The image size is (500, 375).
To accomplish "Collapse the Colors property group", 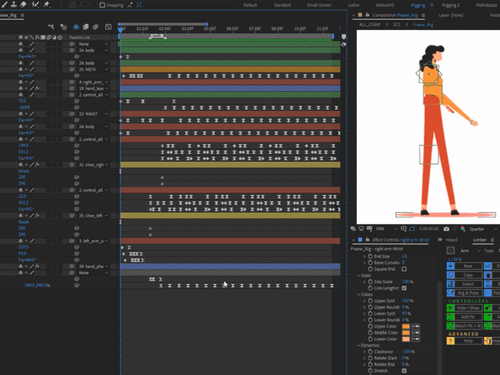I will (359, 294).
